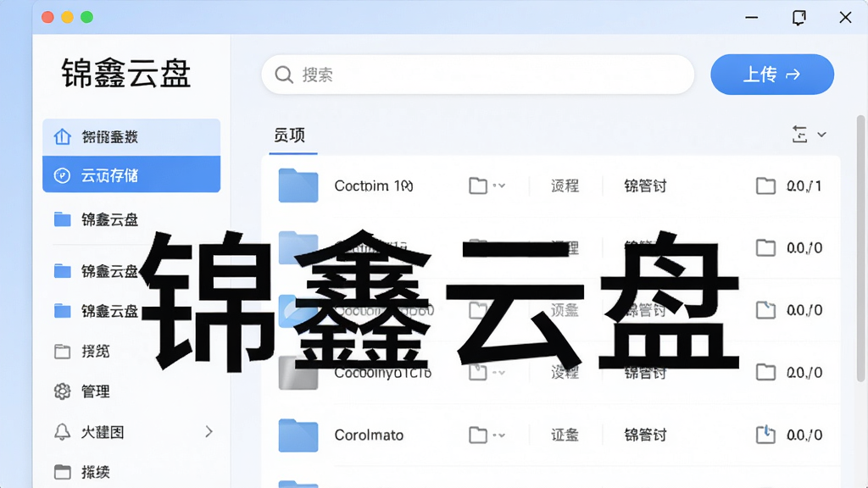868x488 pixels.
Task: Click the blue 上传 upload button
Action: [x=772, y=75]
